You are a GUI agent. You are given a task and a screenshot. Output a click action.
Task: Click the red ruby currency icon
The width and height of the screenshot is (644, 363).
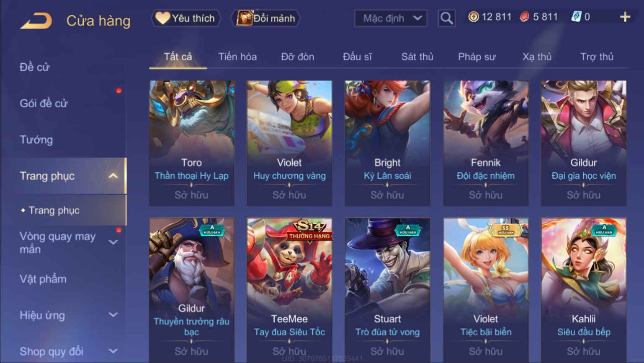tap(524, 17)
